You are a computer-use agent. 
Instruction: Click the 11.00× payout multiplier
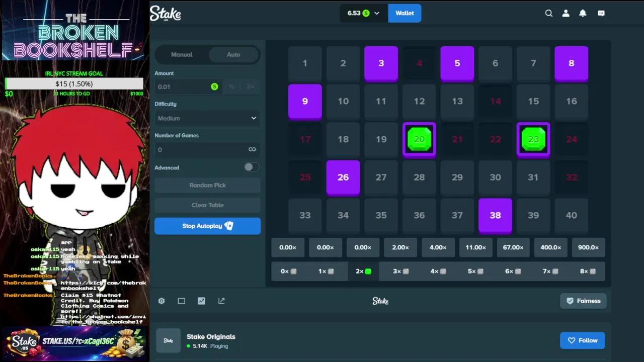475,247
